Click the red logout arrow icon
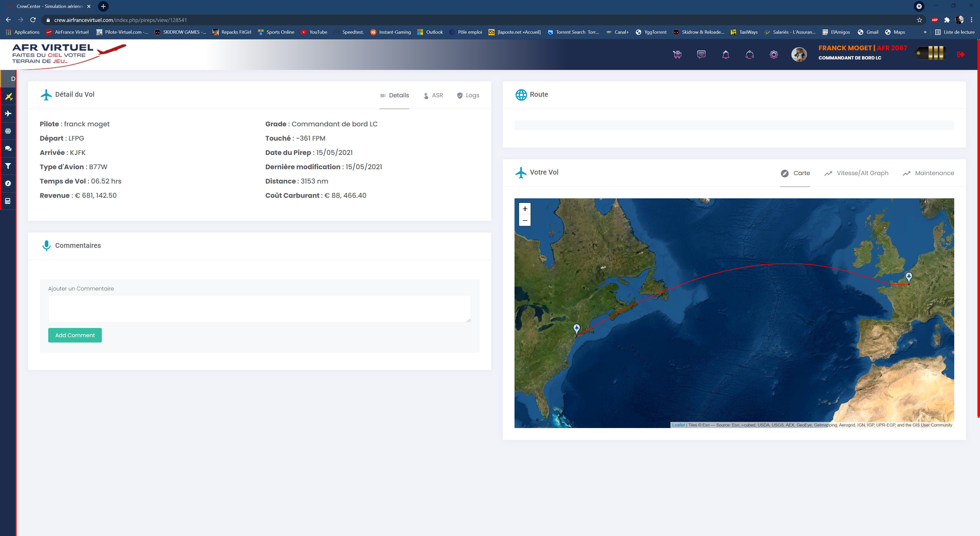This screenshot has height=536, width=980. [961, 55]
